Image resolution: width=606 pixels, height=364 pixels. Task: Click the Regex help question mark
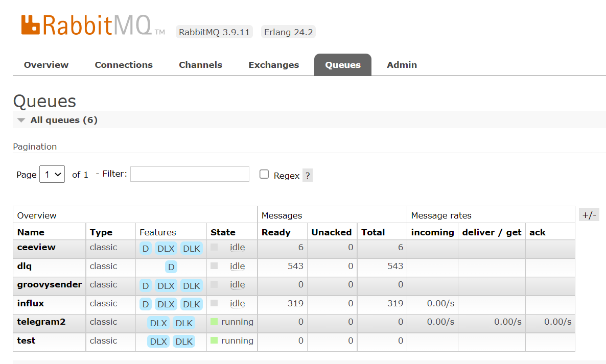pos(308,176)
